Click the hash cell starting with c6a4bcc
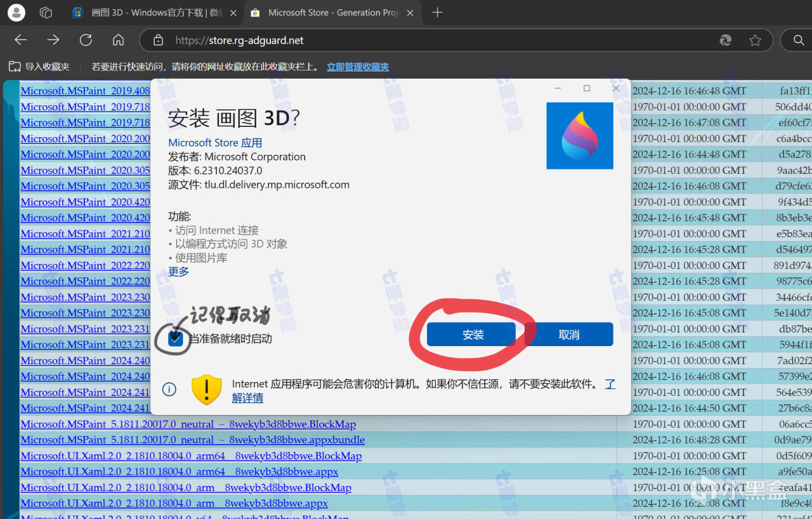 794,138
